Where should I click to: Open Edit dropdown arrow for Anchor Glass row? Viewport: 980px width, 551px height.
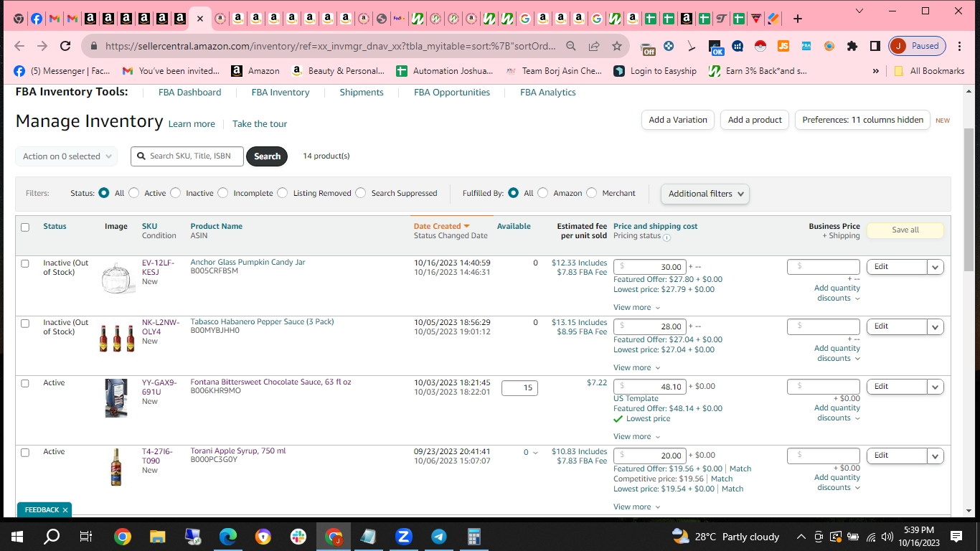pos(935,267)
